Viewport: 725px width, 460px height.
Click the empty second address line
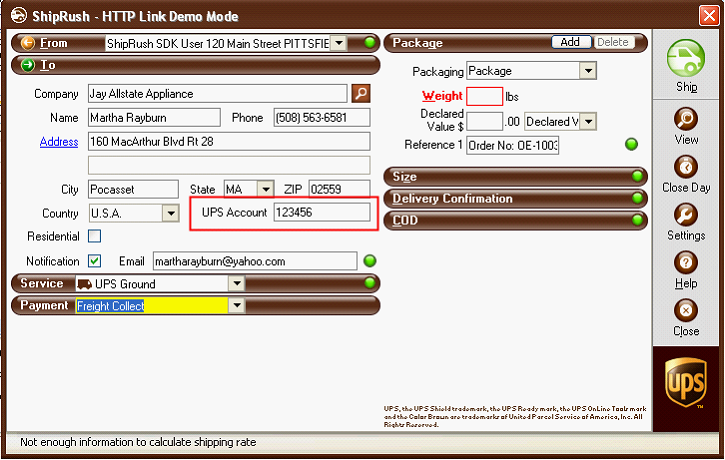(229, 165)
